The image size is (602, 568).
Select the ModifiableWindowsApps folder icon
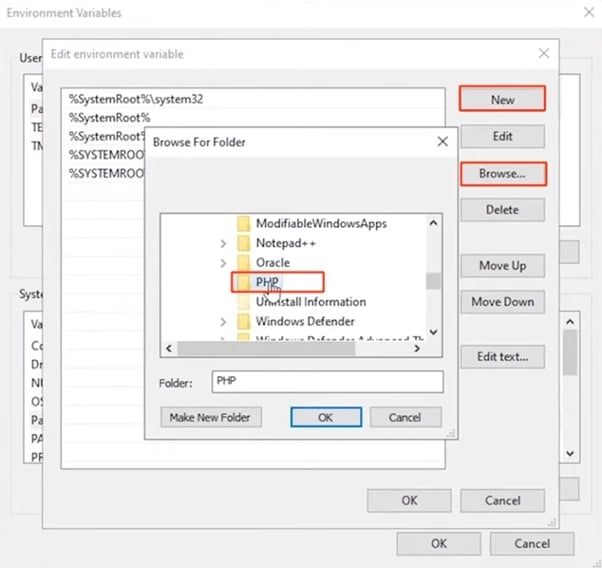coord(243,223)
